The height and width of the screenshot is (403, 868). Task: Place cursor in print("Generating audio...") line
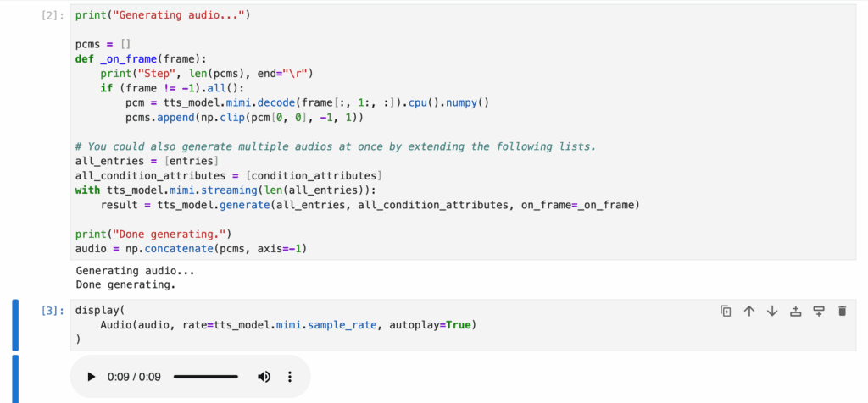(x=163, y=15)
